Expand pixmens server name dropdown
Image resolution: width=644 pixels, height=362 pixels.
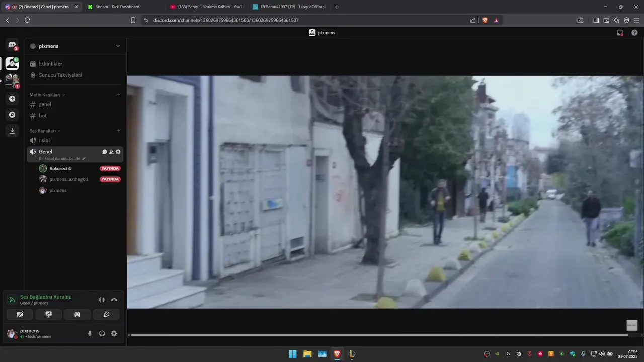click(x=118, y=46)
